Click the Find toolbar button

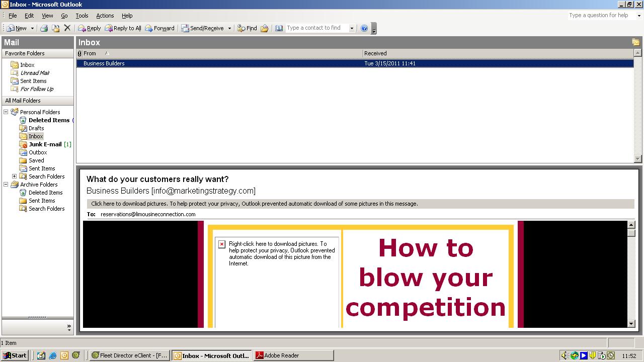tap(247, 28)
